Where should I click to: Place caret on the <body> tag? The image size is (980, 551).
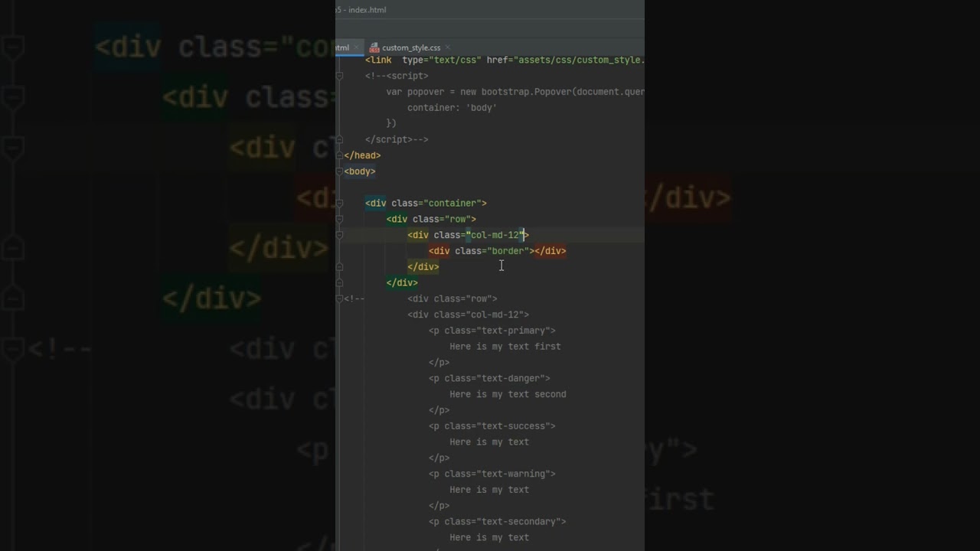[360, 171]
